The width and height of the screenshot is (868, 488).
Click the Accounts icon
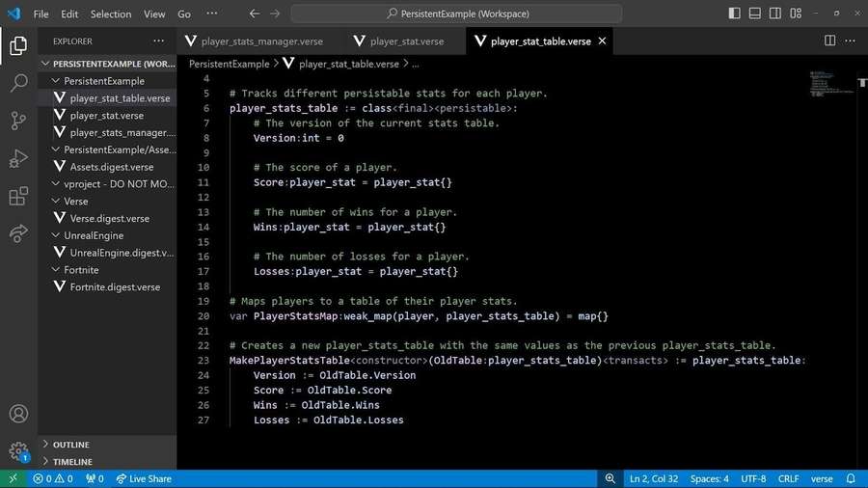coord(18,414)
